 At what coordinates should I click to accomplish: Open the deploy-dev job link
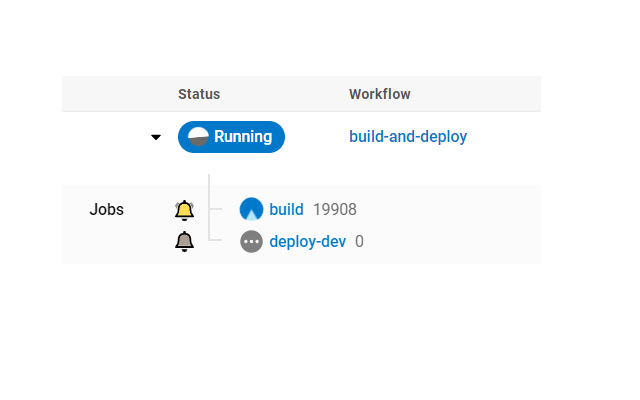pos(307,242)
